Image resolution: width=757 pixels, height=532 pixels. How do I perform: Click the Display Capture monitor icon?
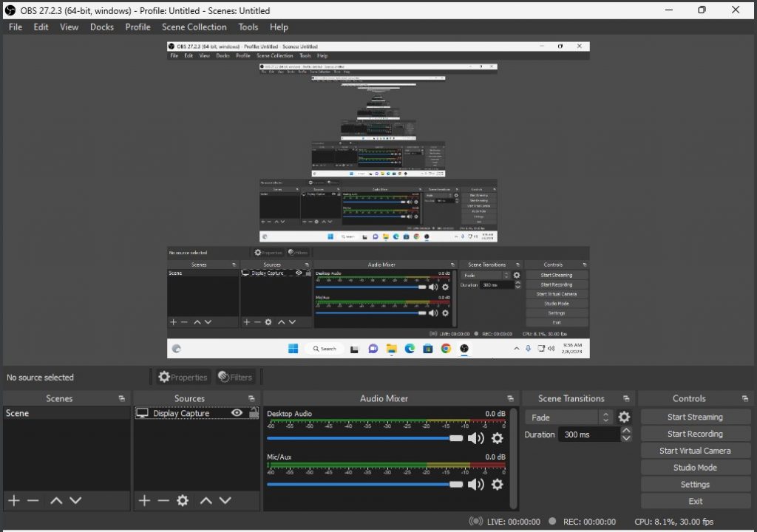pos(143,413)
